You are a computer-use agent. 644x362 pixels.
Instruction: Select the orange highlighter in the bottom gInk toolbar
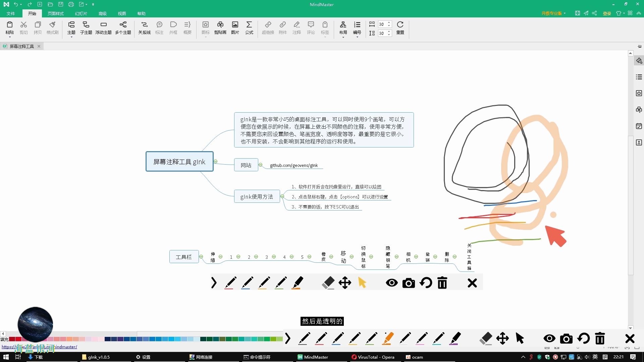(388, 339)
